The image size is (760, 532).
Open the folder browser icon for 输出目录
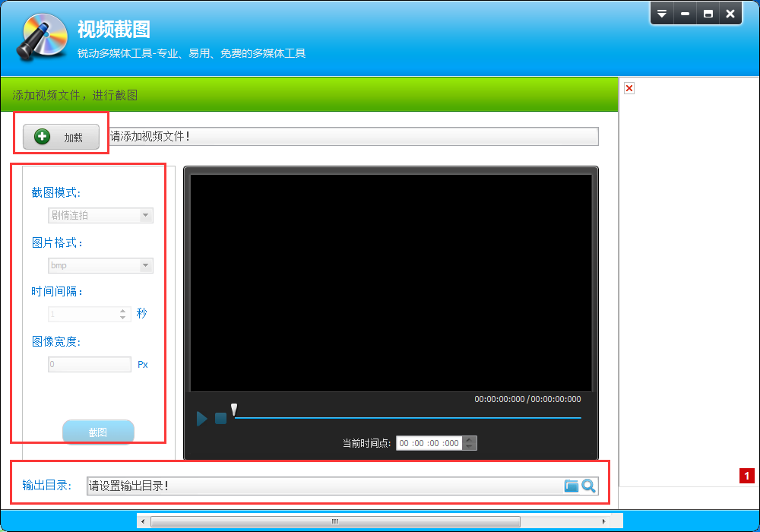tap(572, 486)
